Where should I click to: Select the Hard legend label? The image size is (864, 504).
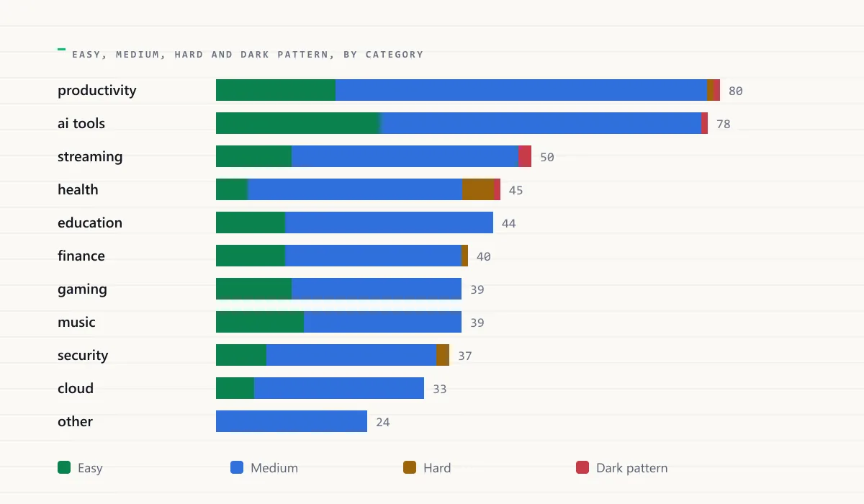click(437, 468)
